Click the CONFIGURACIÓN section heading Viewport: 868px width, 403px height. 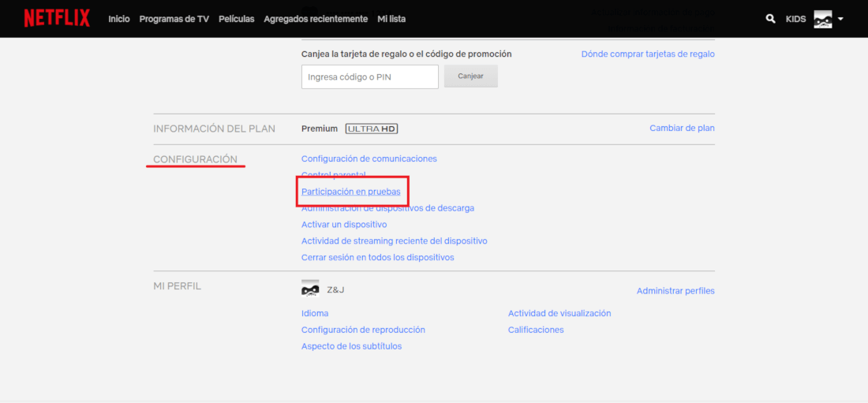[196, 159]
